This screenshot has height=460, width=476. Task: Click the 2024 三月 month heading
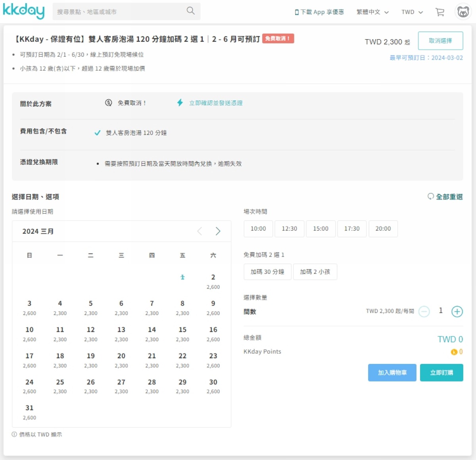(38, 231)
